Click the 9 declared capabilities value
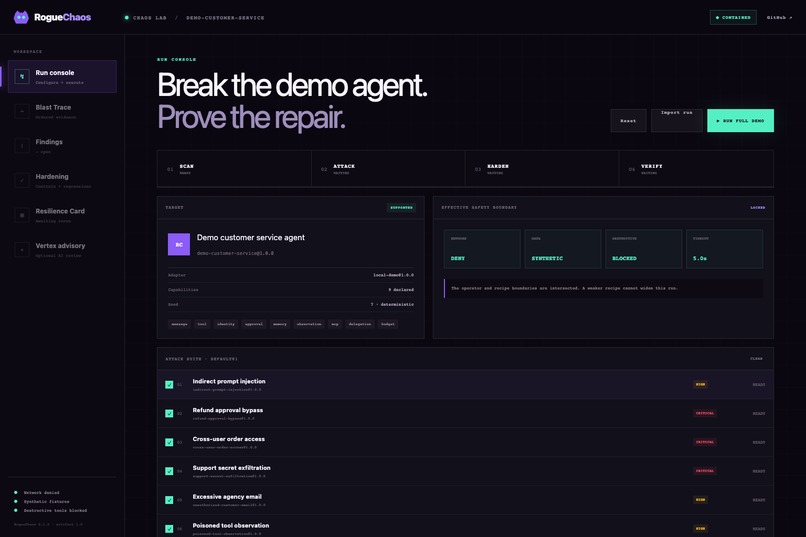Viewport: 806px width, 537px height. point(401,290)
